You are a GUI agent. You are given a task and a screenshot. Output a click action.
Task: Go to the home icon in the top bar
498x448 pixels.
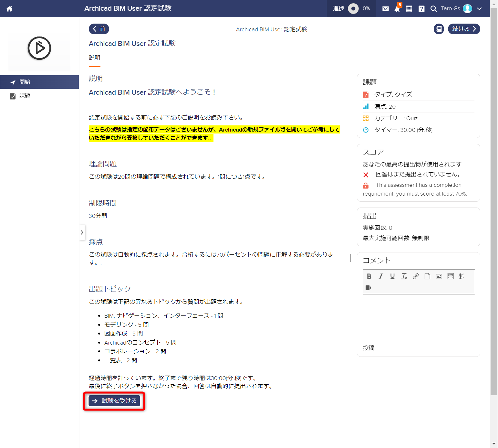pos(9,9)
